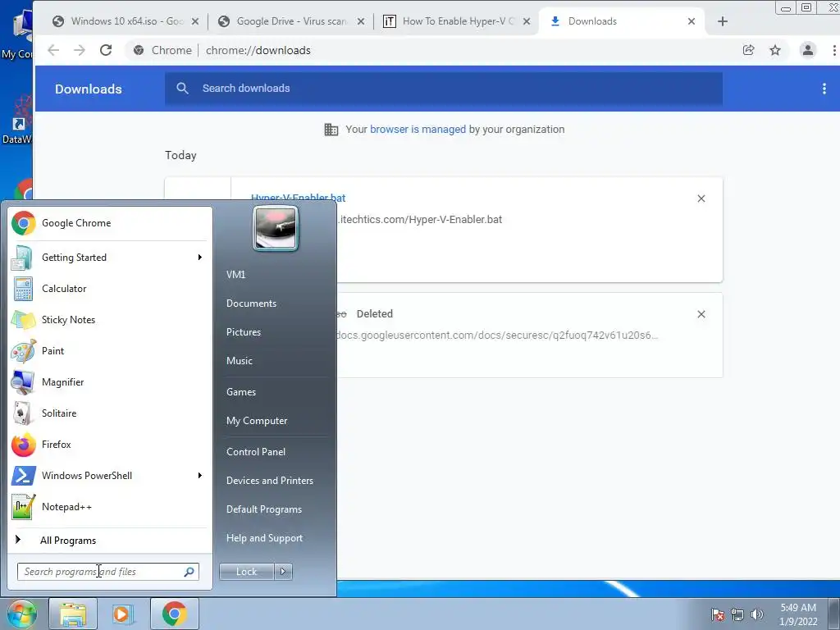Open Calculator from the Start menu

coord(109,288)
